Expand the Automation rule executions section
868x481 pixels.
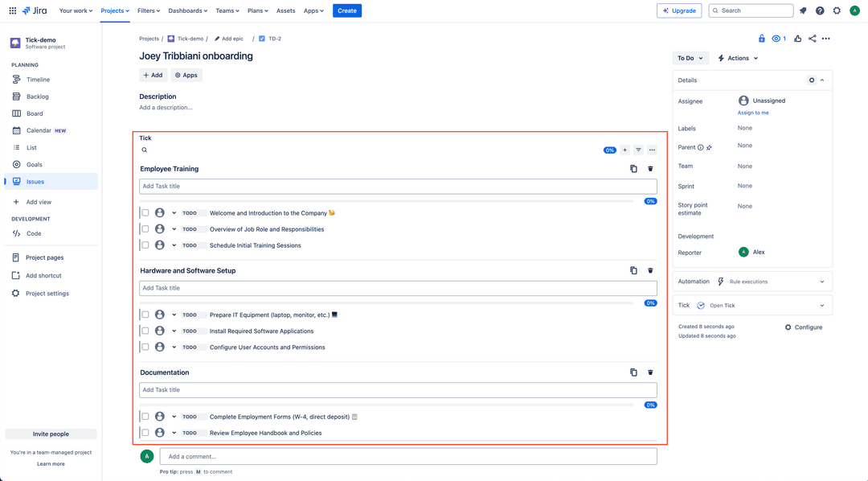click(821, 282)
